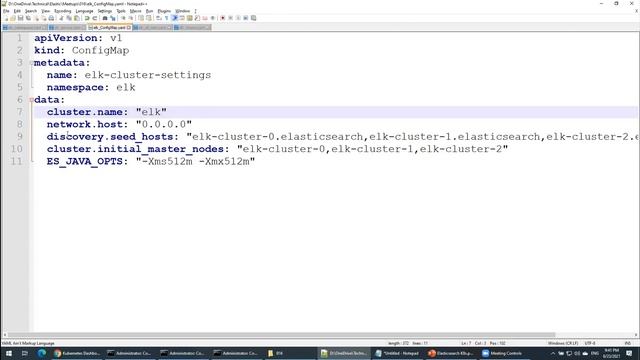The width and height of the screenshot is (640, 360).
Task: Open Replace dialog from toolbar icon
Action: (113, 18)
